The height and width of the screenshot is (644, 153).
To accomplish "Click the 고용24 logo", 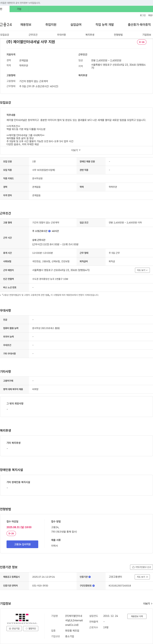I will [6, 24].
